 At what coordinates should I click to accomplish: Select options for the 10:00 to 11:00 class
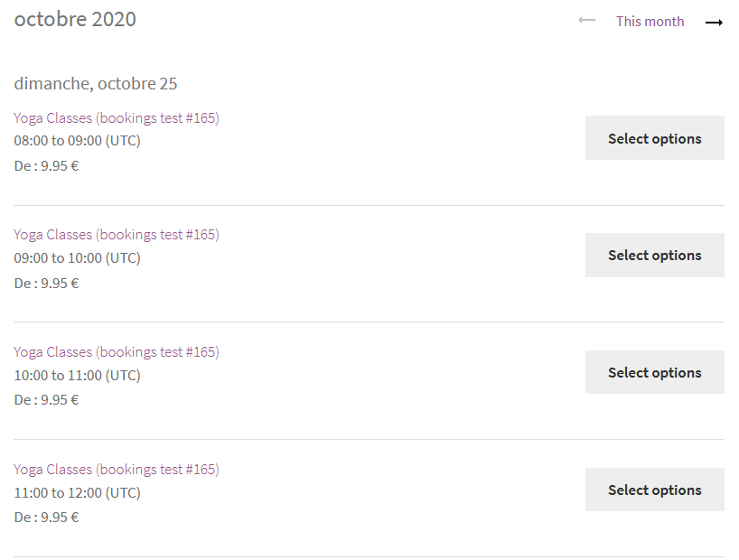coord(654,373)
